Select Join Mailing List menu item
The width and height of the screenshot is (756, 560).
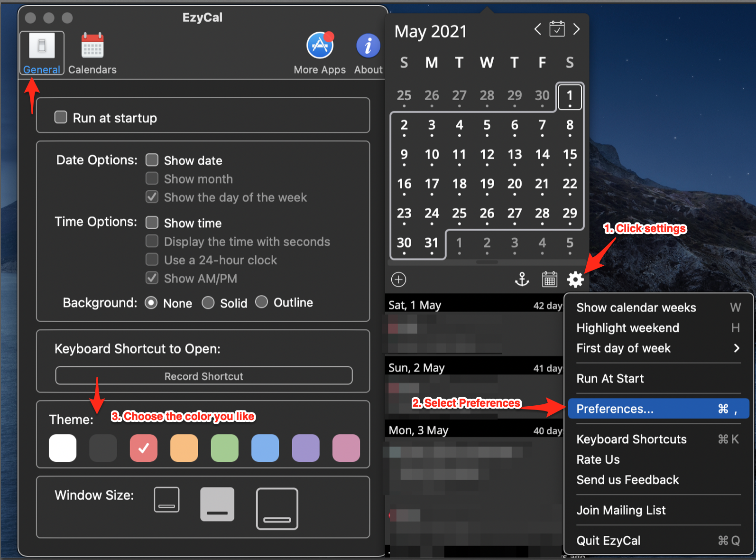coord(658,510)
